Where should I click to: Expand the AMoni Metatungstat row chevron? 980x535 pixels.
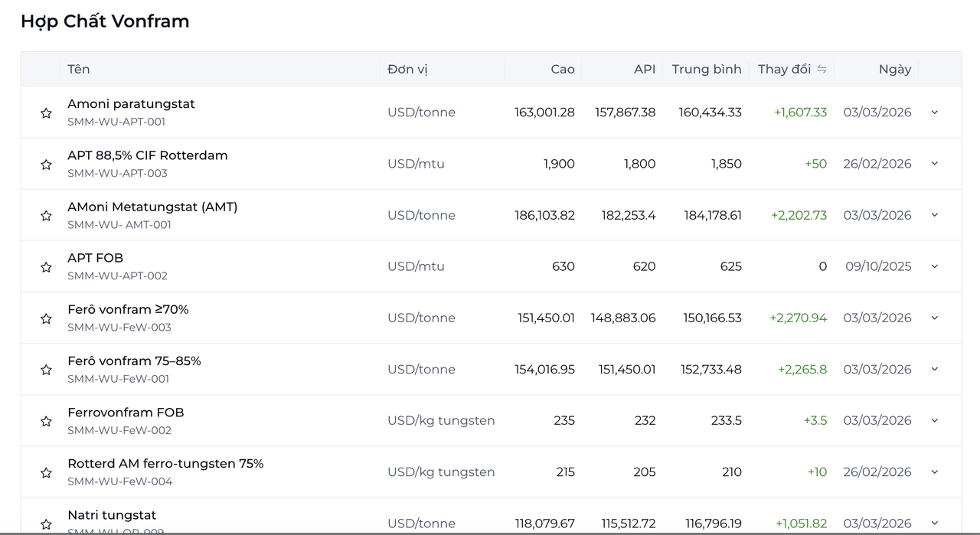[935, 214]
